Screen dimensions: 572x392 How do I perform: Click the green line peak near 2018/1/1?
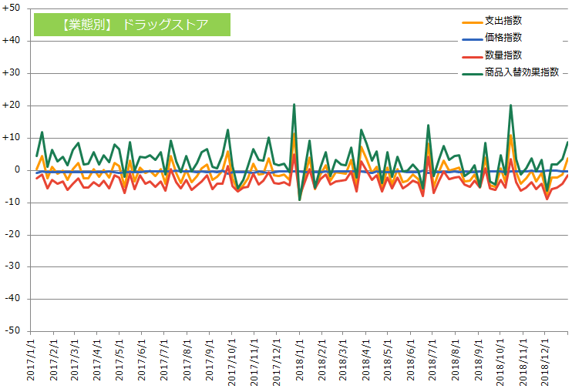(294, 105)
